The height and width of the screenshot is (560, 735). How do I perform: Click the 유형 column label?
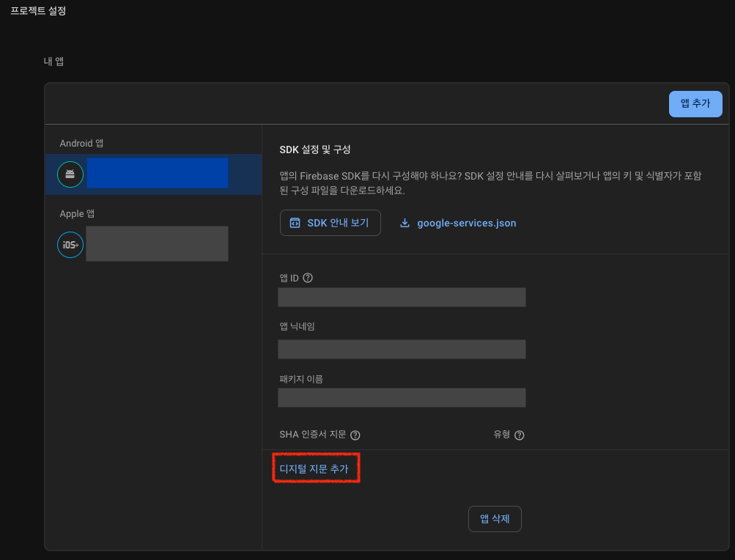501,435
